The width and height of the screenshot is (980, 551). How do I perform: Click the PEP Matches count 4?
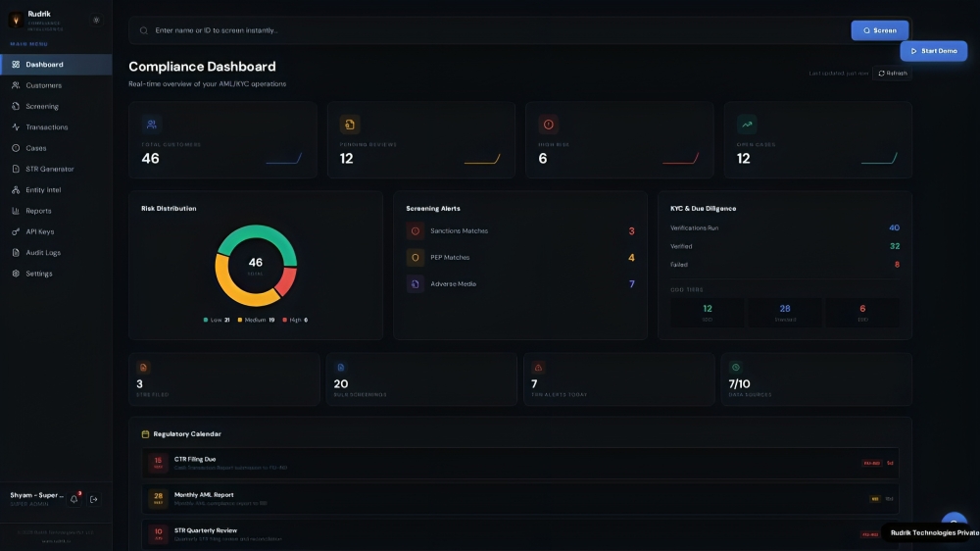631,258
